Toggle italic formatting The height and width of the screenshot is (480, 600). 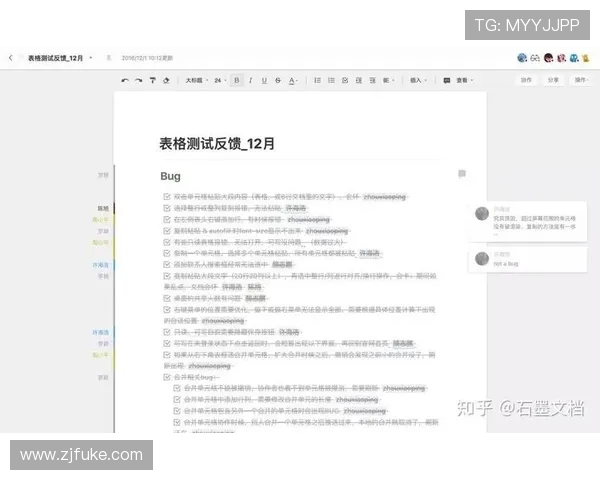[250, 80]
